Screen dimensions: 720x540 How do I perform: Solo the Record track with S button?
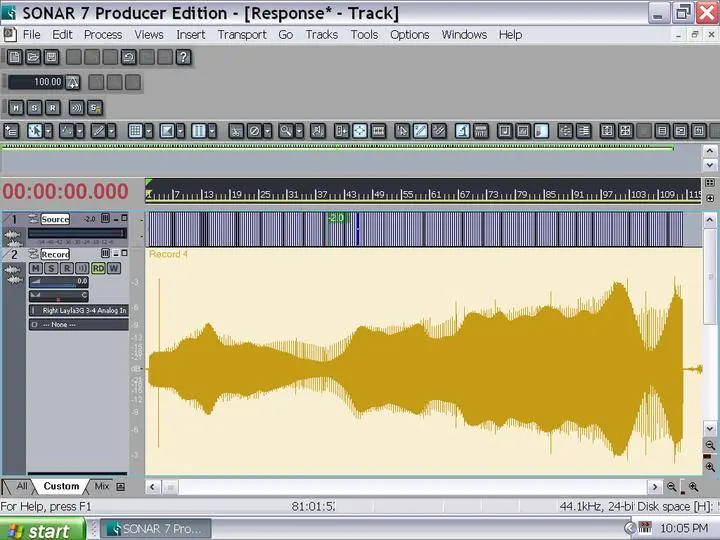pos(51,268)
